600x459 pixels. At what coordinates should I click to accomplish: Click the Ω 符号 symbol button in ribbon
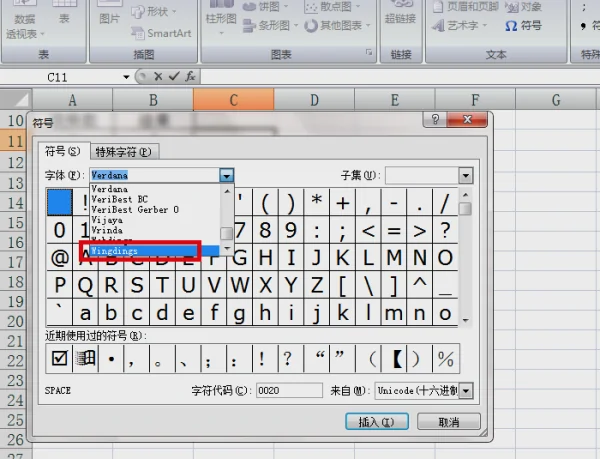pos(523,26)
